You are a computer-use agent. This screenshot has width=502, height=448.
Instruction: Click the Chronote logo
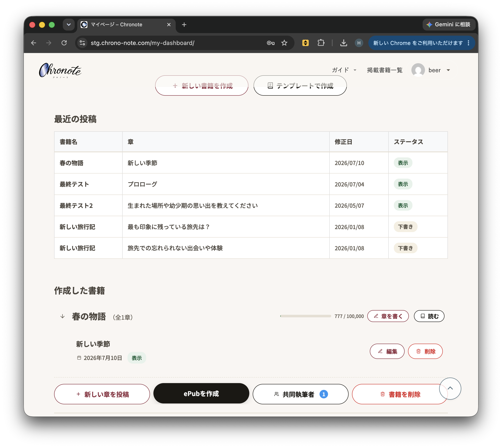click(60, 70)
